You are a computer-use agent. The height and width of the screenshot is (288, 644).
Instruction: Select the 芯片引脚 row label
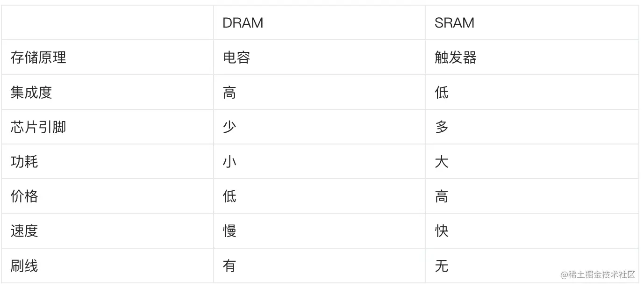[x=38, y=127]
